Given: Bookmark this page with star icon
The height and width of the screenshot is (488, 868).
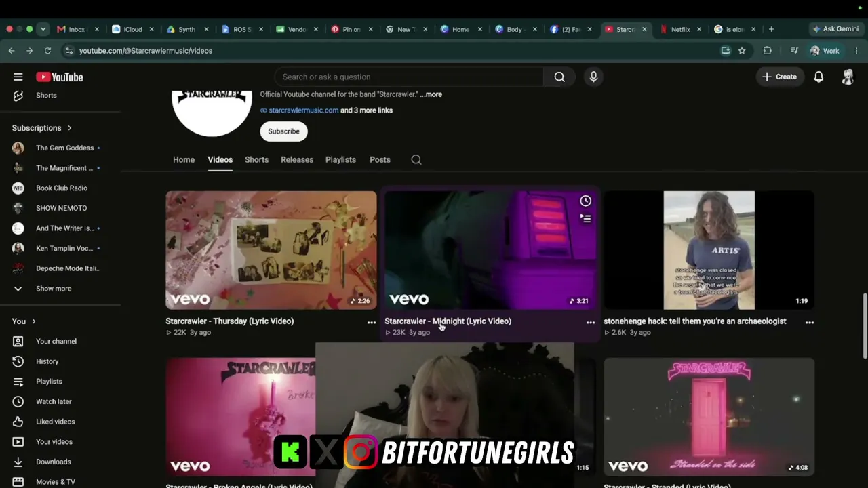Looking at the screenshot, I should (742, 51).
